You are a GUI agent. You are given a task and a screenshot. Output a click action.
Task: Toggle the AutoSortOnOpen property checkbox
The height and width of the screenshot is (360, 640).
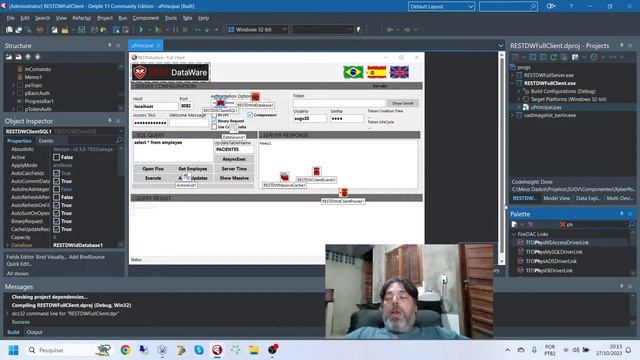(56, 213)
